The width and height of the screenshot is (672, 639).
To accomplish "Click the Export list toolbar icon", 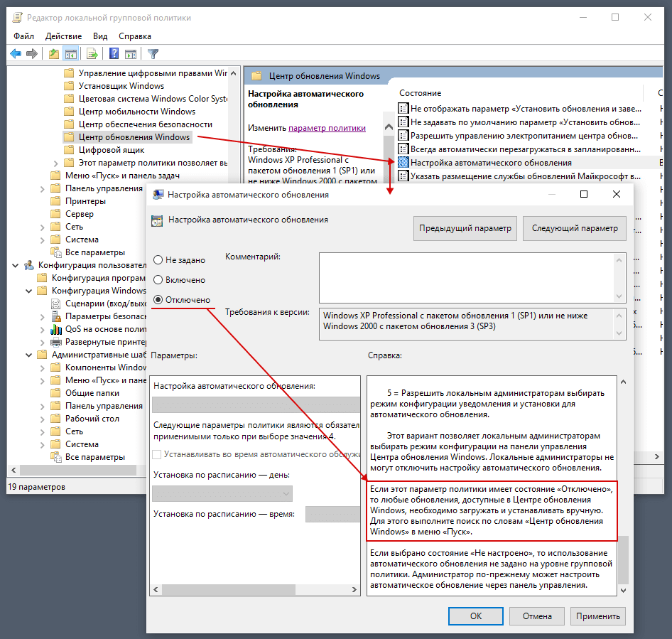I will click(x=92, y=53).
